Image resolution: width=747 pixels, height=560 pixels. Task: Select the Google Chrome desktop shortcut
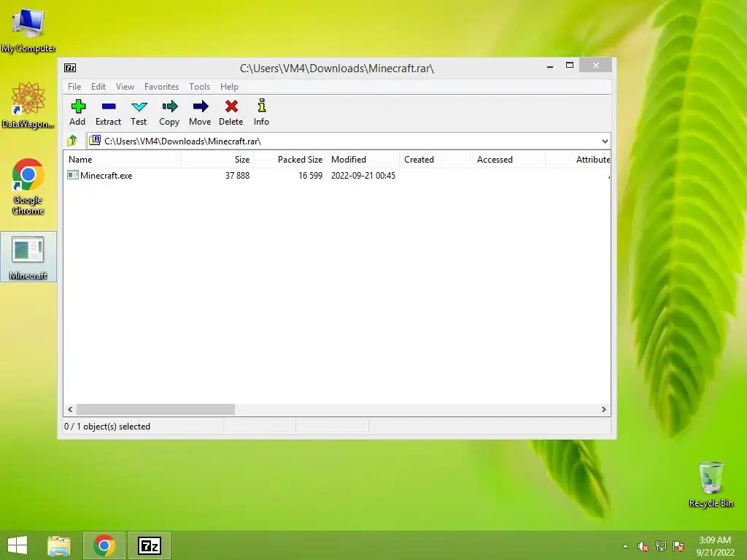(28, 187)
